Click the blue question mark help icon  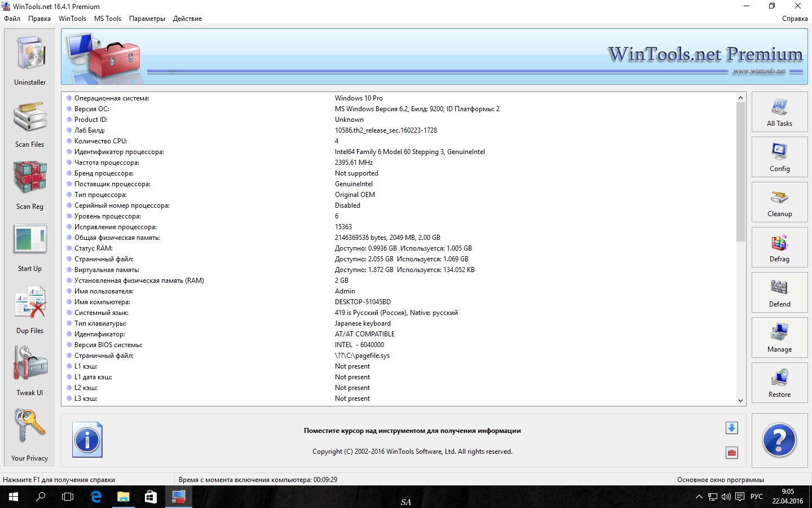[x=779, y=440]
